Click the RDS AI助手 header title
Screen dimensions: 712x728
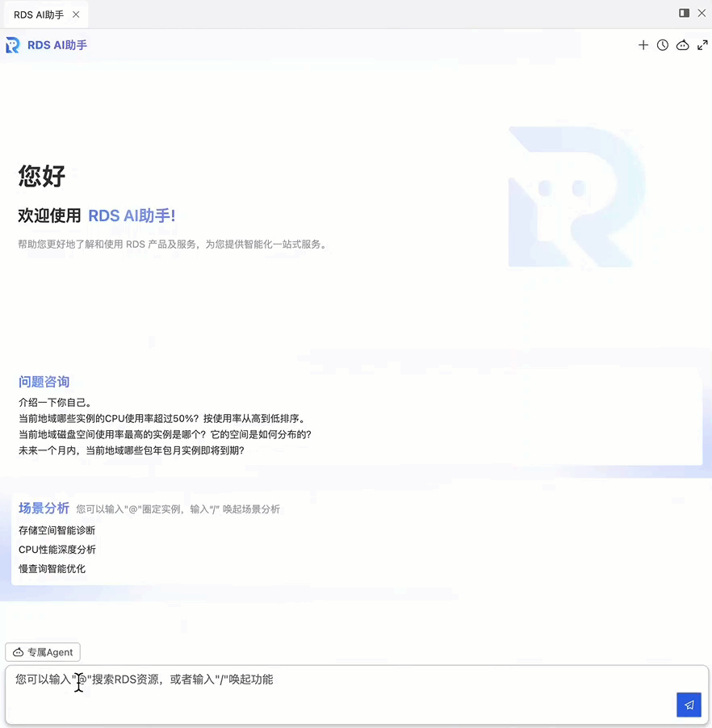(57, 45)
